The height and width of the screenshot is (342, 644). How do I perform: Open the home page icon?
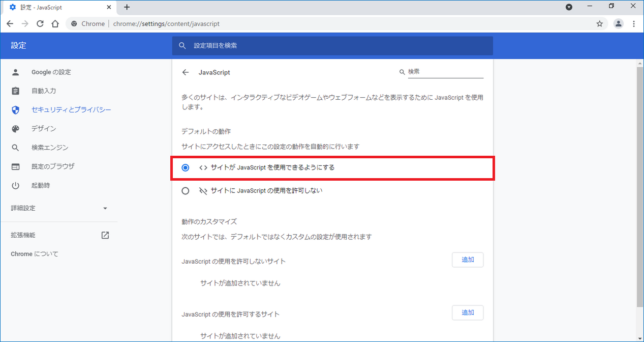55,24
